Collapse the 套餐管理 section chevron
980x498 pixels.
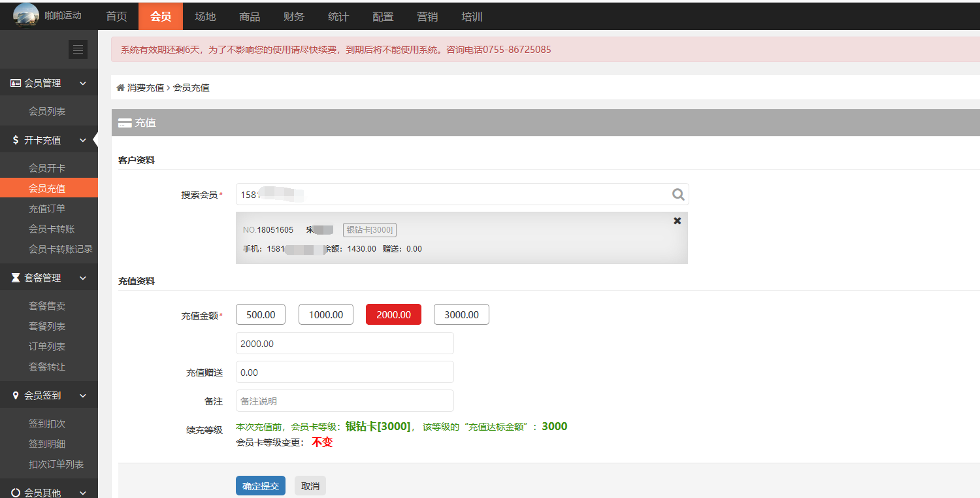point(83,278)
